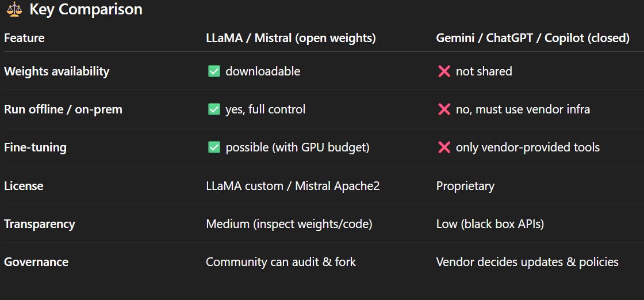Click green checkmark beside possible (with GPU budget)
644x300 pixels.
pos(214,148)
